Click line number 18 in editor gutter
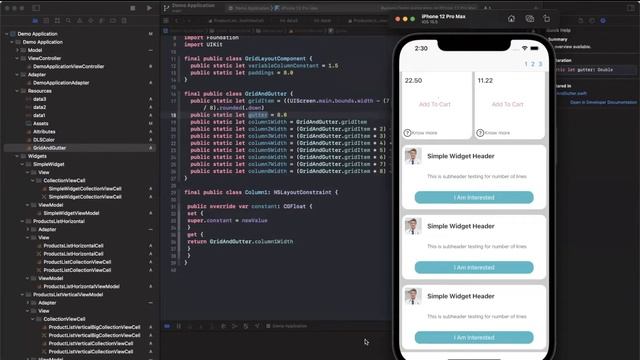 point(173,115)
